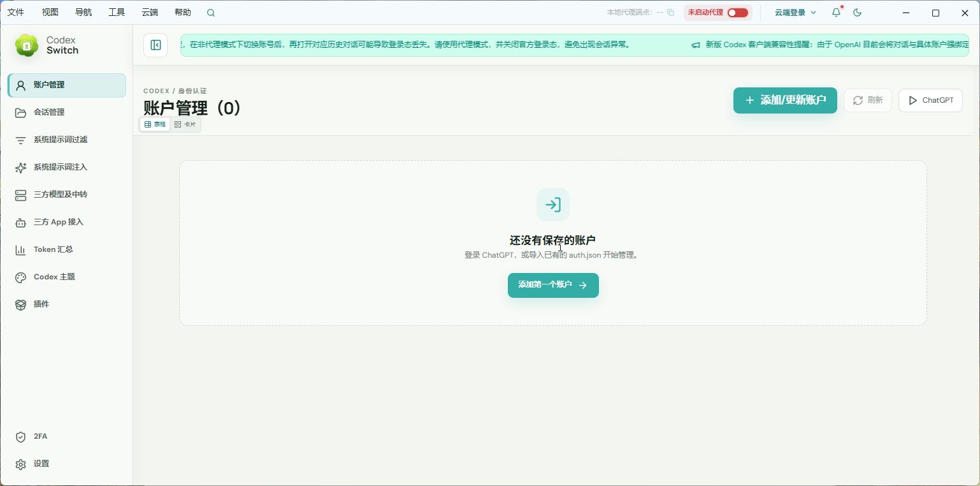980x486 pixels.
Task: Open 系统提示词注入 sidebar item
Action: (67, 167)
